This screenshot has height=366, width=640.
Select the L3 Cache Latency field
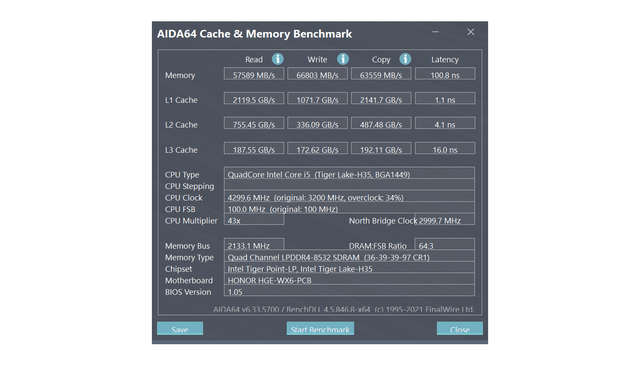pos(445,149)
